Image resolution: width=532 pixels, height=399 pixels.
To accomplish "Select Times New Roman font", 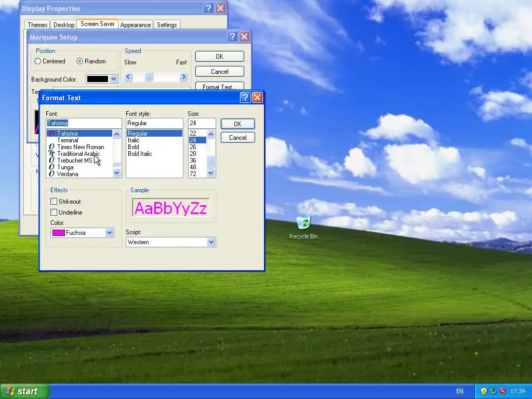I will pyautogui.click(x=81, y=147).
